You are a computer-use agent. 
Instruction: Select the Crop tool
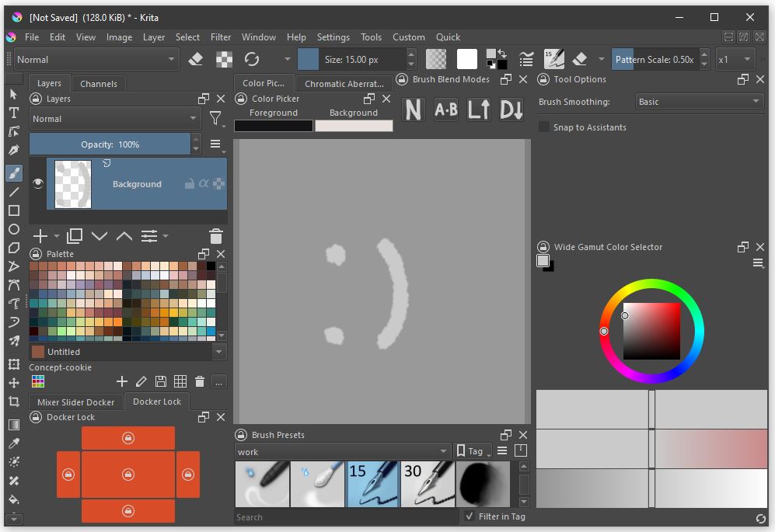tap(13, 402)
